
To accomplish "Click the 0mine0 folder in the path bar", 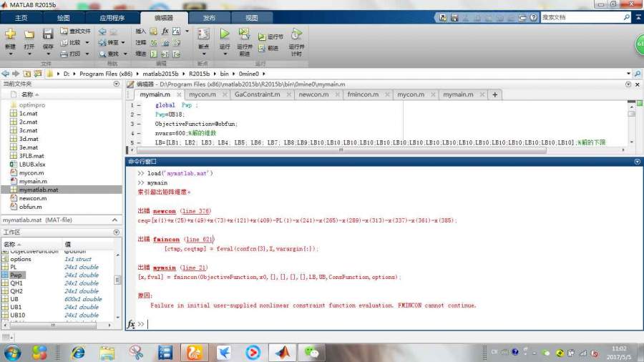I will 248,74.
